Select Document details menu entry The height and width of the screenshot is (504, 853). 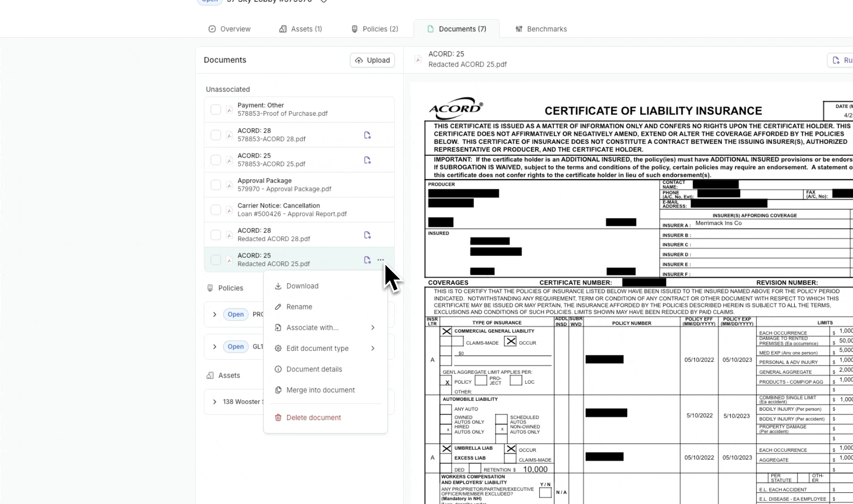(314, 369)
